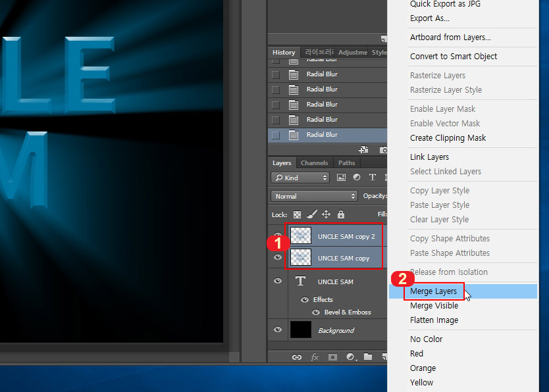Open the Kind filter dropdown
549x392 pixels.
click(x=300, y=178)
